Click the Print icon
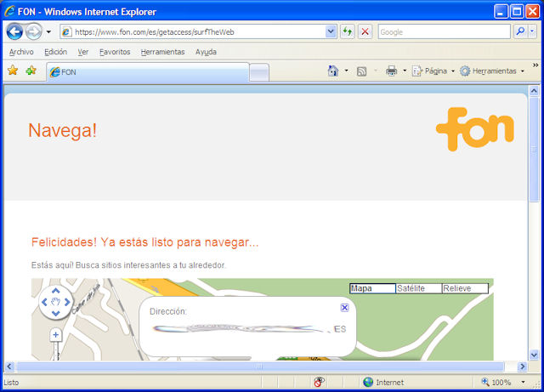Viewport: 544px width, 392px height. (x=391, y=71)
